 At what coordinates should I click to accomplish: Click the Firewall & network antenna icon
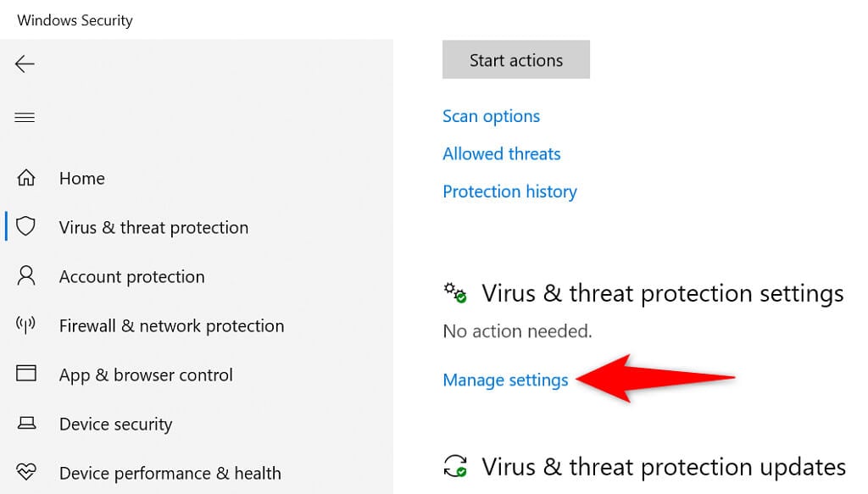coord(26,325)
